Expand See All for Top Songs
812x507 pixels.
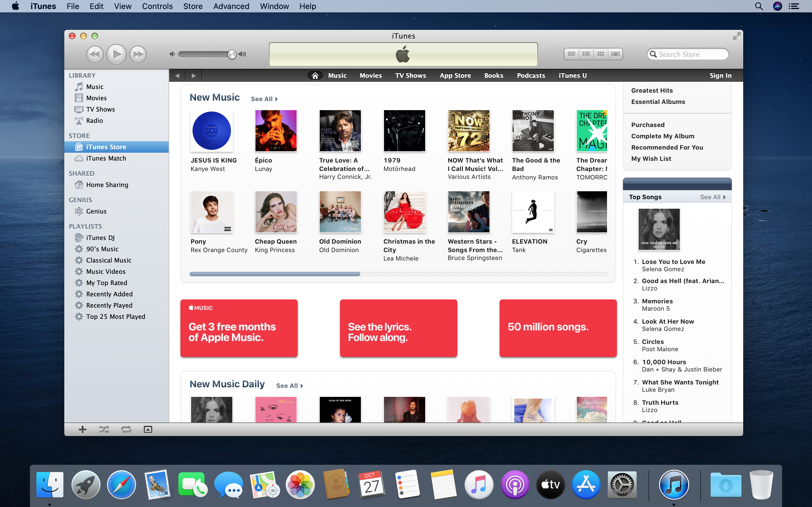pyautogui.click(x=712, y=197)
